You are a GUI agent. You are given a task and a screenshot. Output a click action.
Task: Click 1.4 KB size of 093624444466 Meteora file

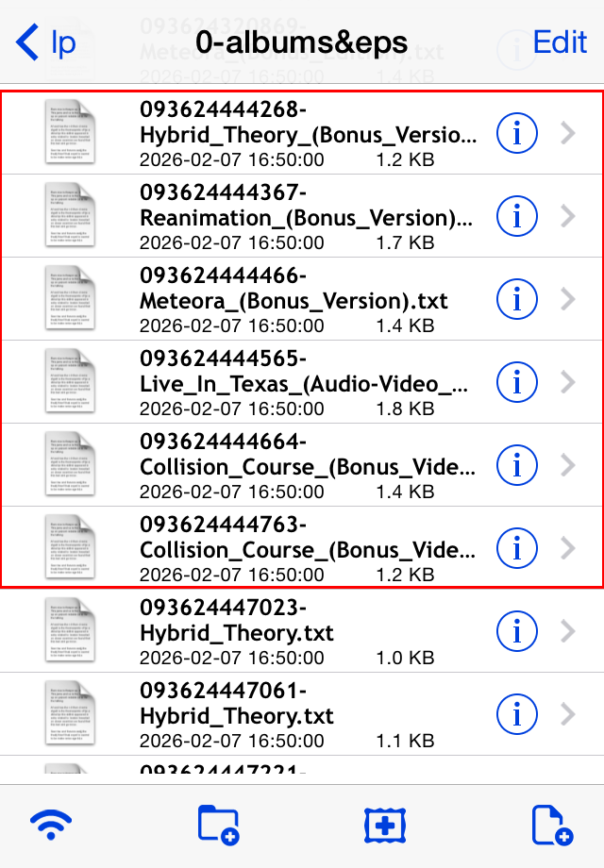(x=405, y=325)
